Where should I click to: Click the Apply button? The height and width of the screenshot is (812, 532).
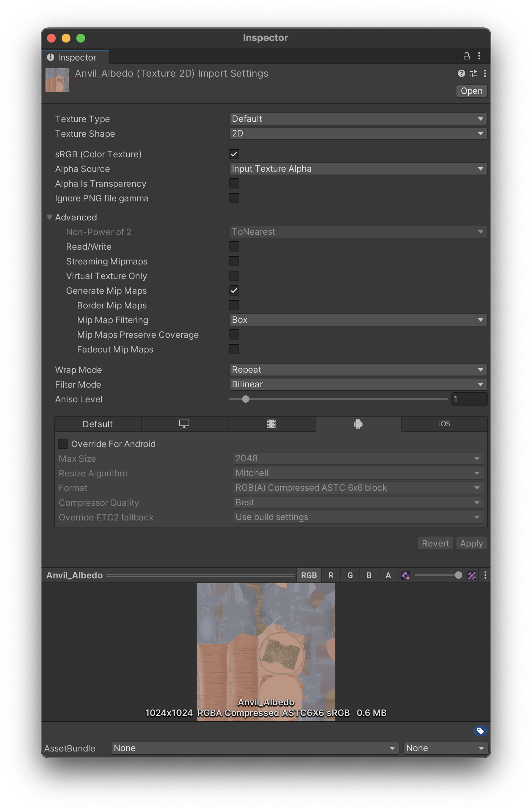[471, 544]
